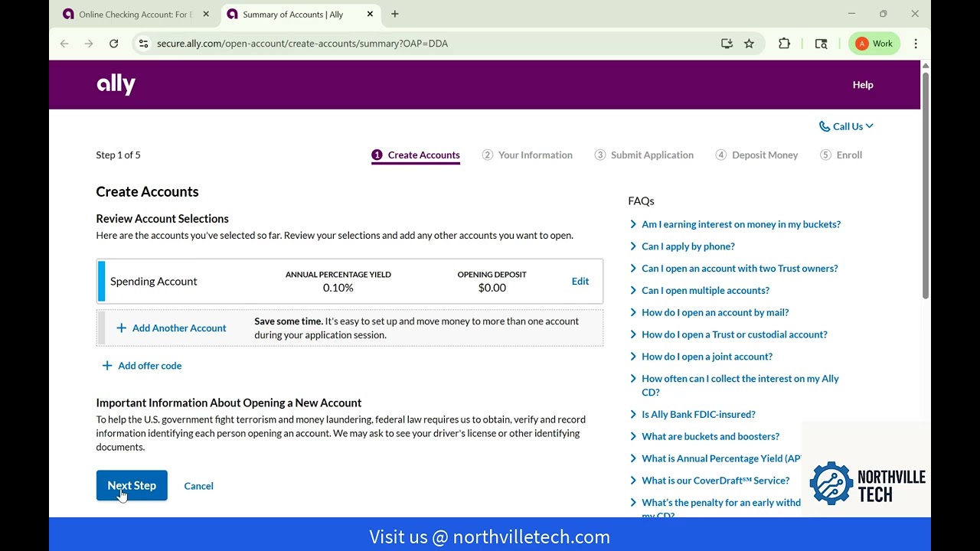The height and width of the screenshot is (551, 980).
Task: Open the Work profile button
Action: tap(874, 44)
